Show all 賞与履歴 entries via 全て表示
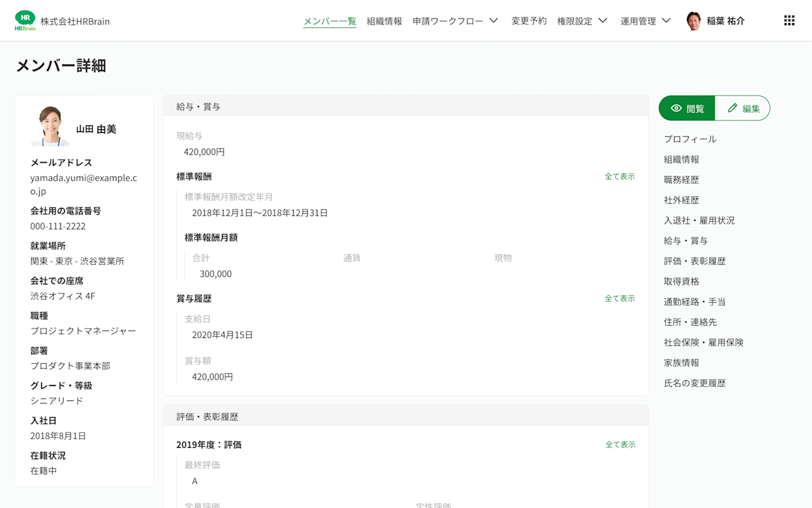The image size is (812, 508). pos(620,297)
